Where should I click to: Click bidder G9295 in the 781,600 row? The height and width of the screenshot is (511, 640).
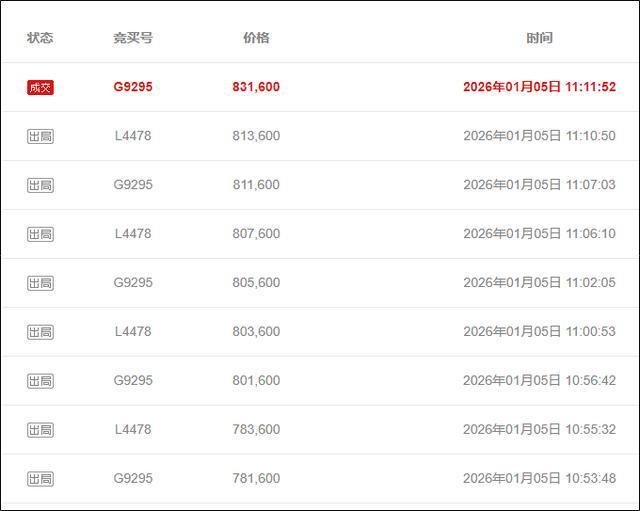(133, 478)
